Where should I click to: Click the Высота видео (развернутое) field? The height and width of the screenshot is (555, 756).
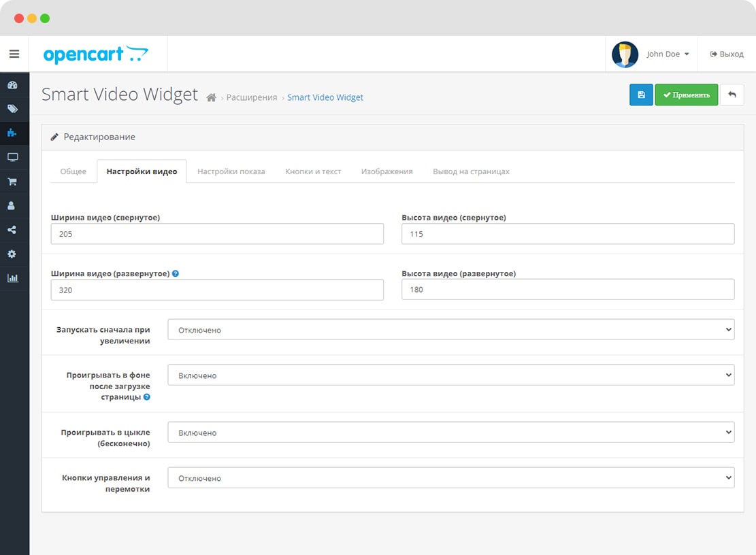click(568, 290)
